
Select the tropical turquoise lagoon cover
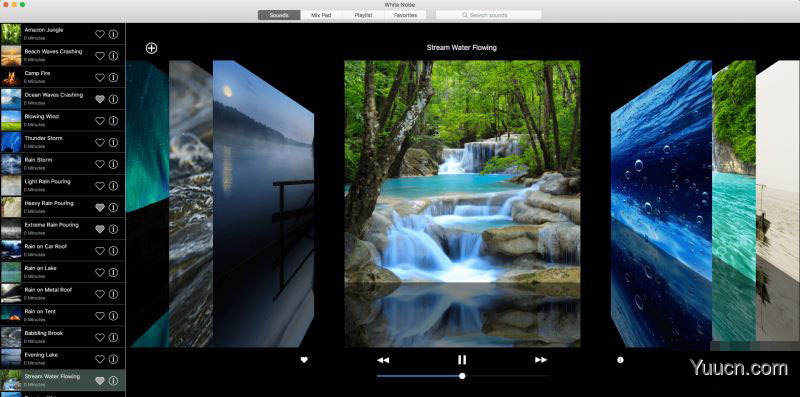(734, 204)
